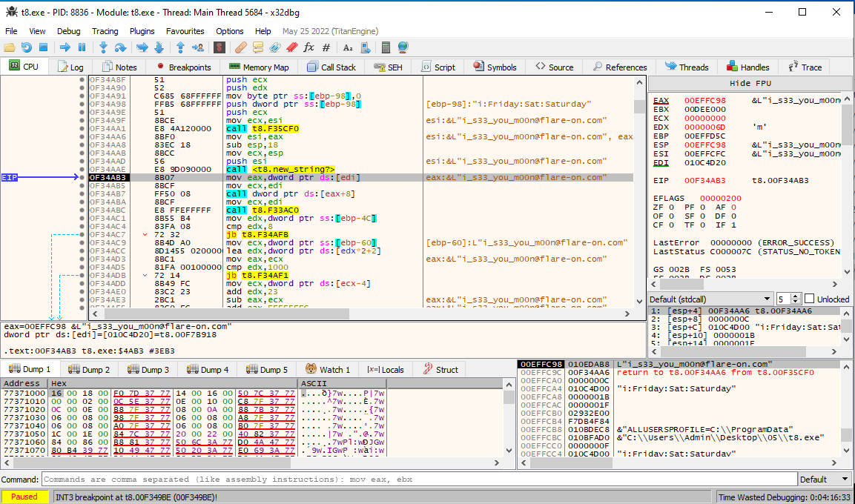
Task: Open comments with the speech bubble icon
Action: coord(258,47)
